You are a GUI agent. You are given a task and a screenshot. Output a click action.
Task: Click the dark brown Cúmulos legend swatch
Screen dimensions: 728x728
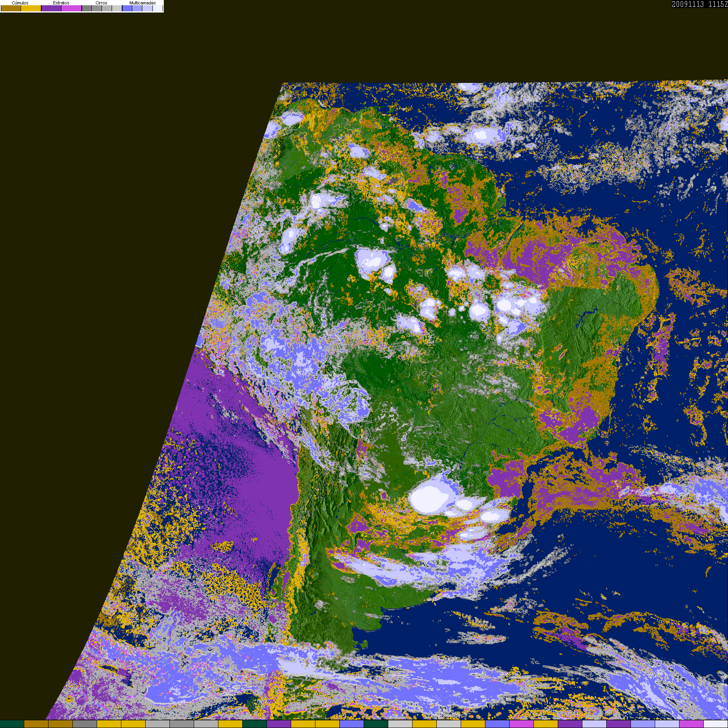[x=11, y=8]
